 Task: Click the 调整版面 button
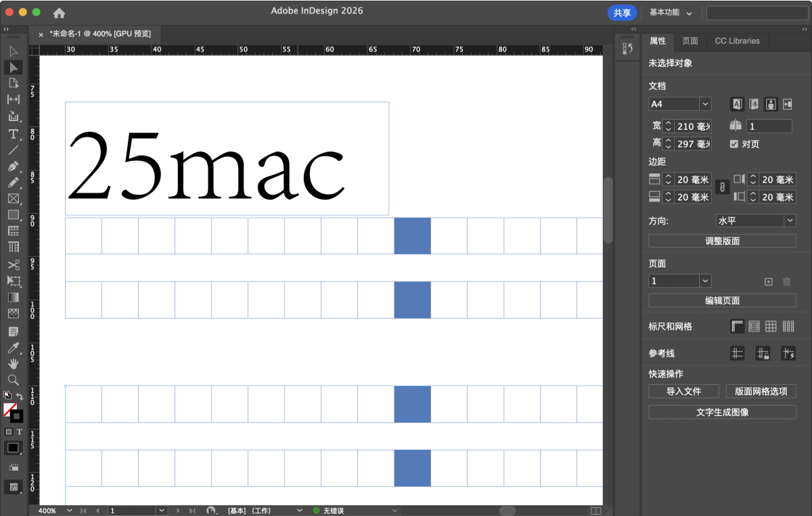(722, 241)
